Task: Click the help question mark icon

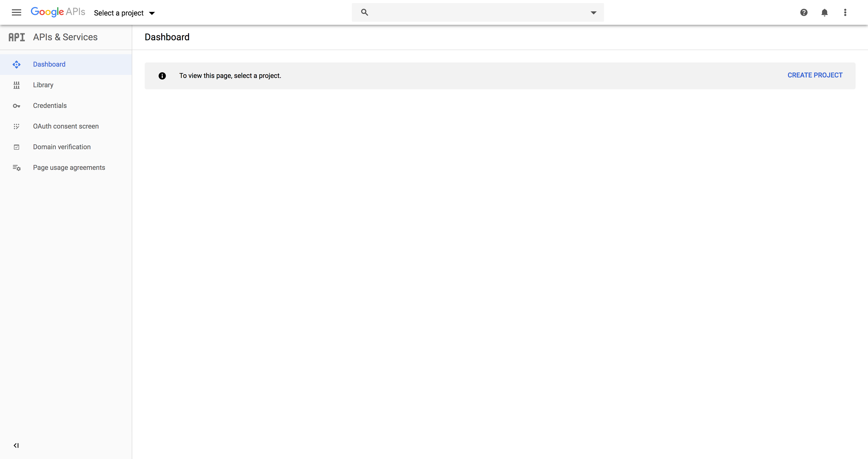Action: pos(804,12)
